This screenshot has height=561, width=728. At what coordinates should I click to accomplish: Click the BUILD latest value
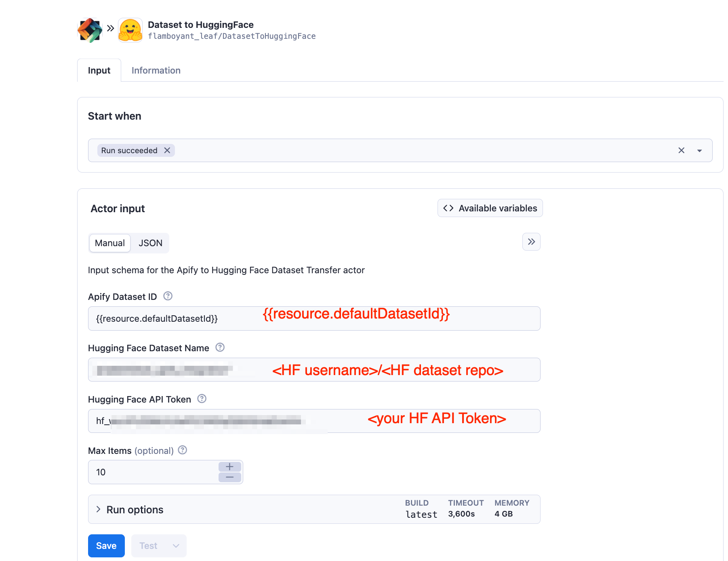tap(421, 514)
